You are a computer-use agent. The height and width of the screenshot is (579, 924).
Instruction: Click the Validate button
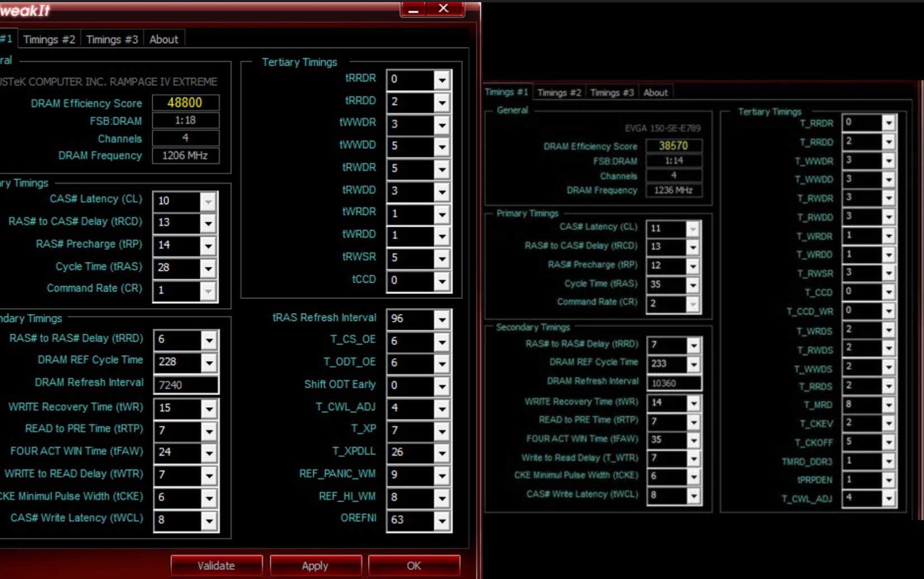tap(216, 566)
